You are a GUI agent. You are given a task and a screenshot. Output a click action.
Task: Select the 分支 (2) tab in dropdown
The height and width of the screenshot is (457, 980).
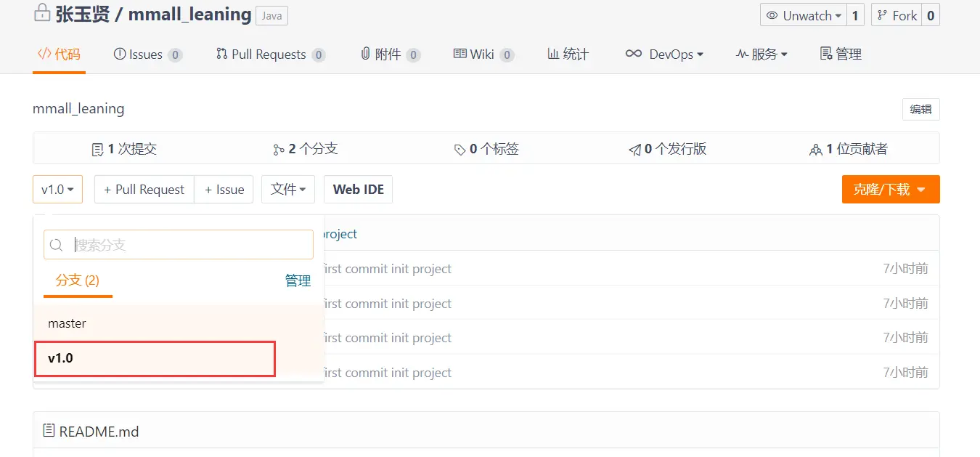pyautogui.click(x=78, y=280)
